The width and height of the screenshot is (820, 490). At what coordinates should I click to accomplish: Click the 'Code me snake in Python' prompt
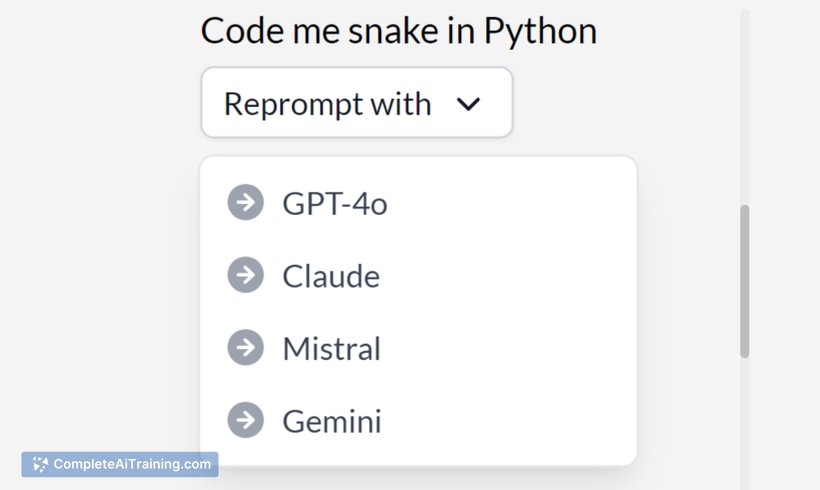pyautogui.click(x=398, y=31)
